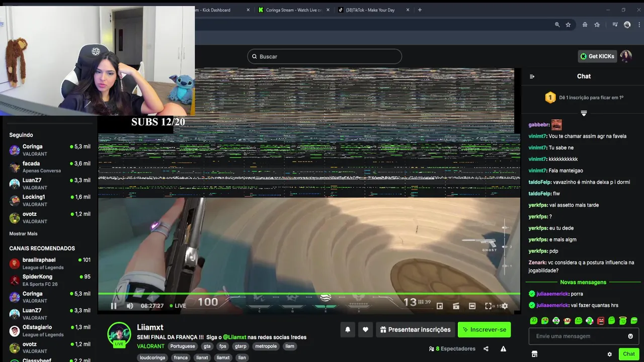This screenshot has height=362, width=644.
Task: Open the VALORANT category link
Action: [x=150, y=346]
